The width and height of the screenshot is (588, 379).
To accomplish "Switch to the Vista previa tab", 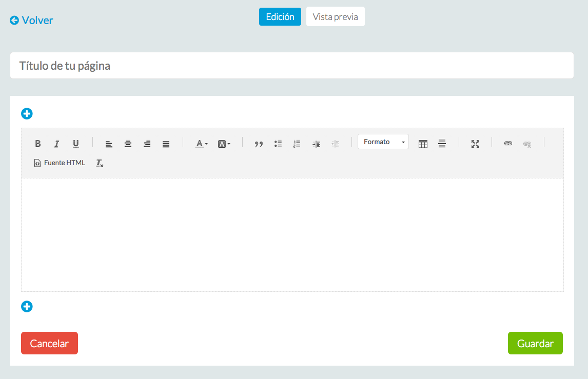I will coord(335,16).
